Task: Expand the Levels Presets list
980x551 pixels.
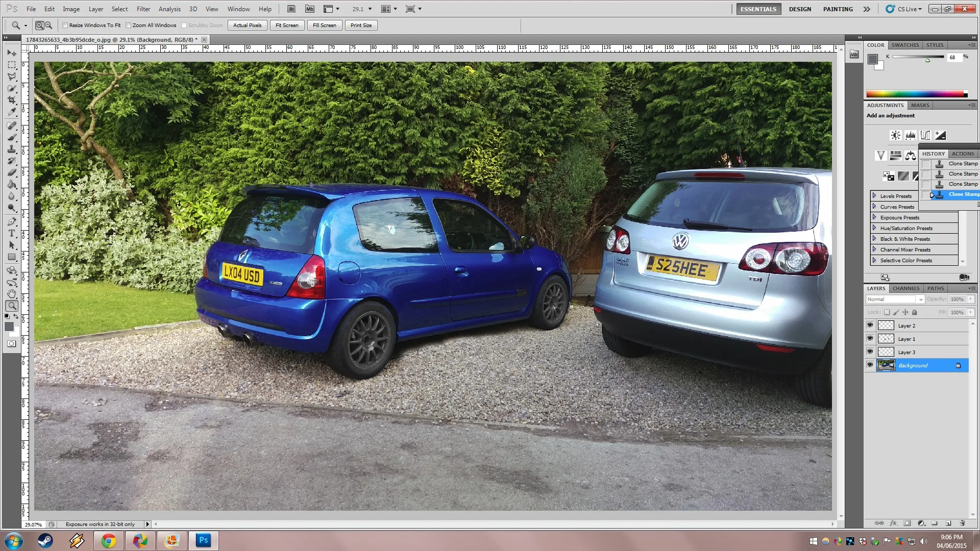Action: 874,196
